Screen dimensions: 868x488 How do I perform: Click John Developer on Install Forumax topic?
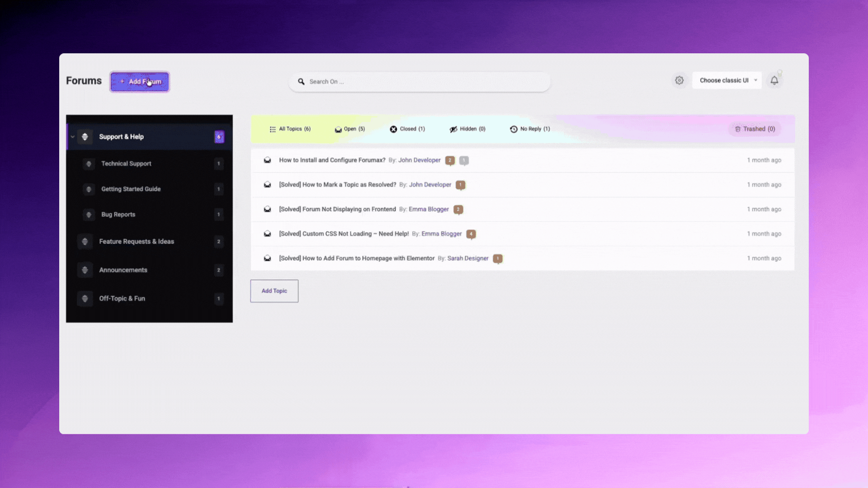pos(419,160)
